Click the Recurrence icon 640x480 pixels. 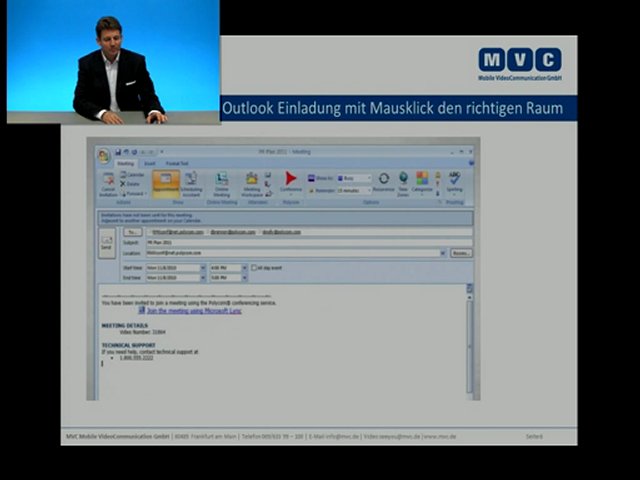click(384, 182)
